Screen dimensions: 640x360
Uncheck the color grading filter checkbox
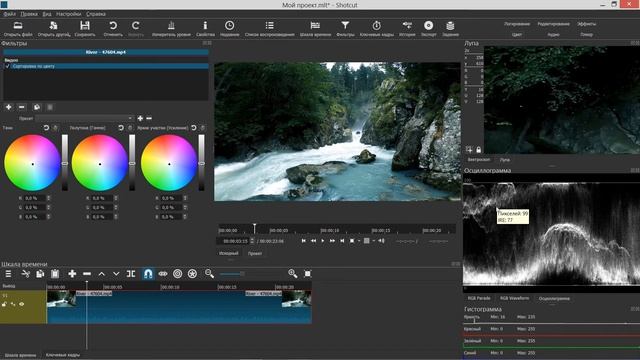pos(7,66)
